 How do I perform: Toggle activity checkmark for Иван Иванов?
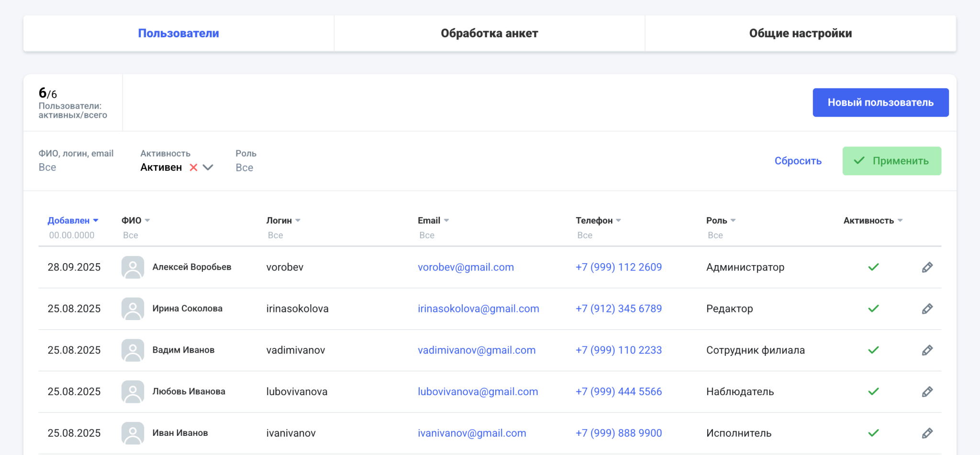(873, 433)
